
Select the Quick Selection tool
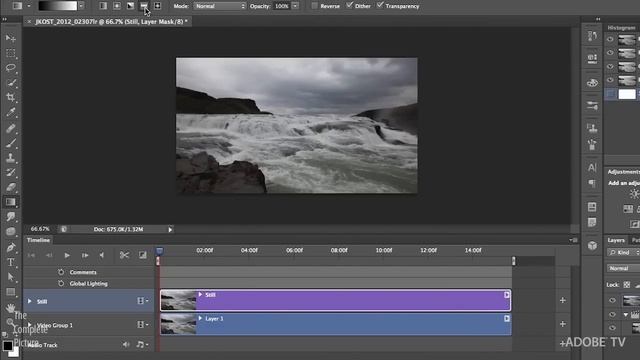click(x=11, y=83)
